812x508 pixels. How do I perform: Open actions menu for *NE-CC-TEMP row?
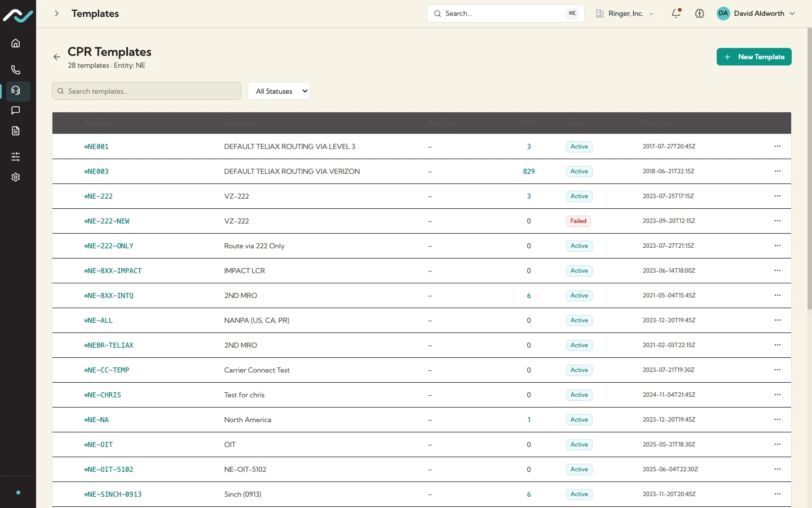[x=778, y=370]
